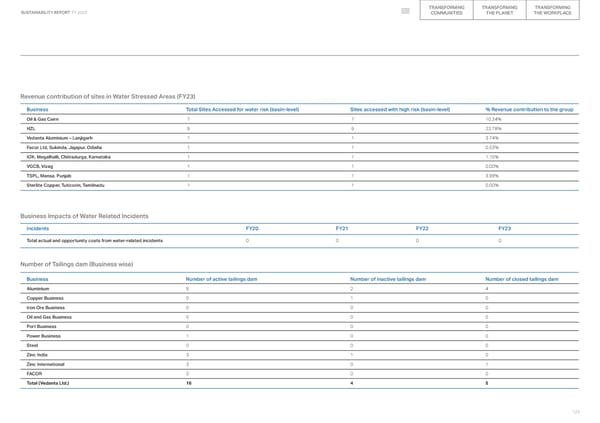600x423 pixels.
Task: Select the 'Zinc International' row label
Action: click(x=46, y=364)
